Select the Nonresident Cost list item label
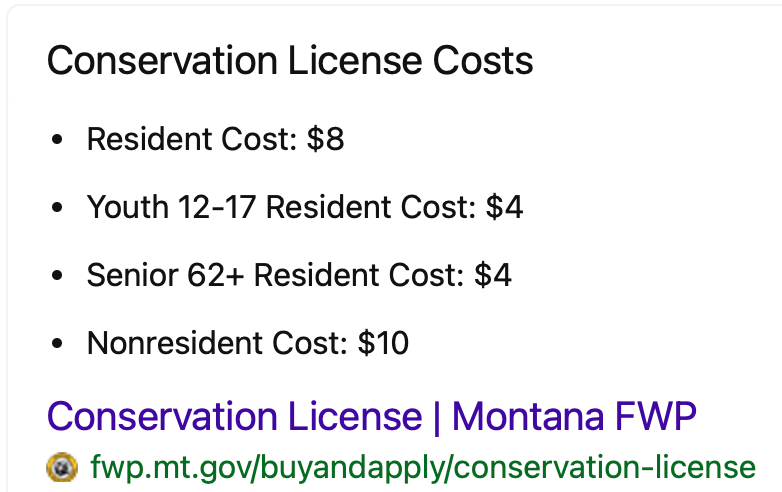Screen dimensions: 782x492 [x=218, y=343]
